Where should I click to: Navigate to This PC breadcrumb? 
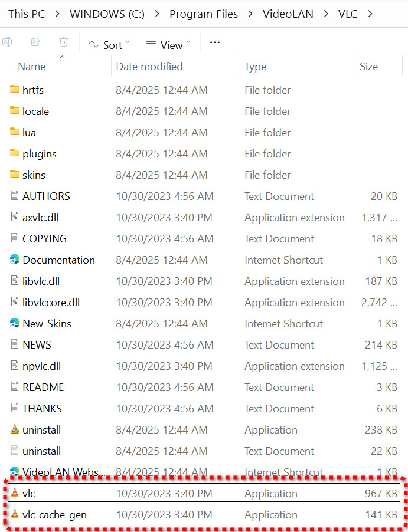click(x=27, y=14)
